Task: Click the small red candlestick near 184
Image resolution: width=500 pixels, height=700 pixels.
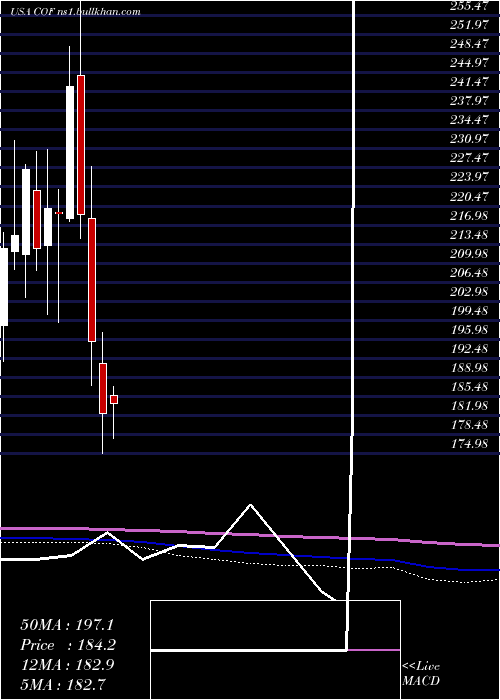Action: coord(114,400)
